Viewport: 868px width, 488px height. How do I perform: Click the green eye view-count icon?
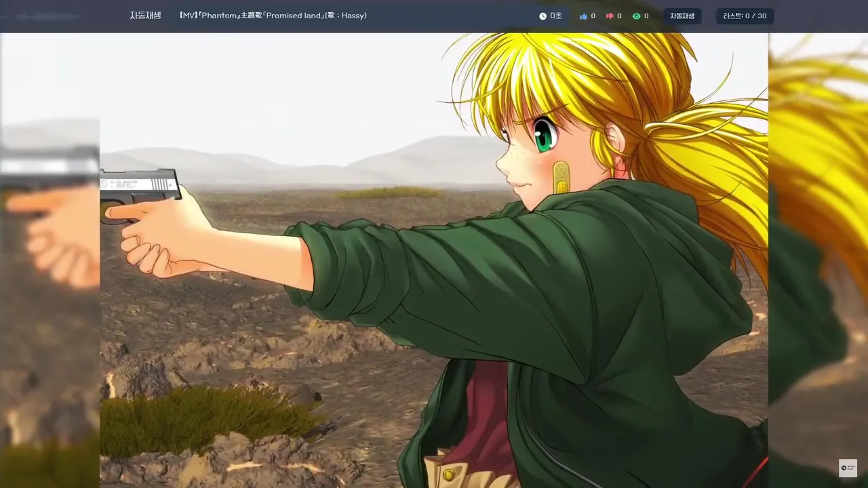pyautogui.click(x=636, y=16)
